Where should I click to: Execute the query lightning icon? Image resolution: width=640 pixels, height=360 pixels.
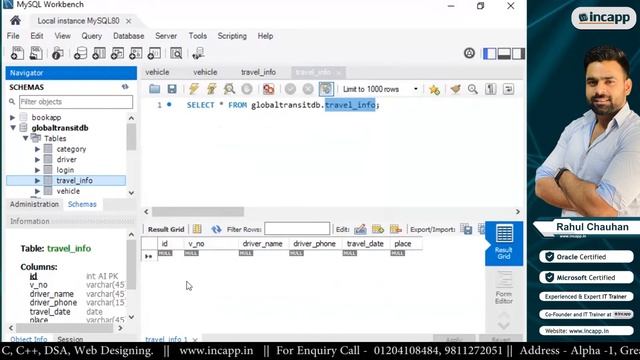click(x=193, y=89)
